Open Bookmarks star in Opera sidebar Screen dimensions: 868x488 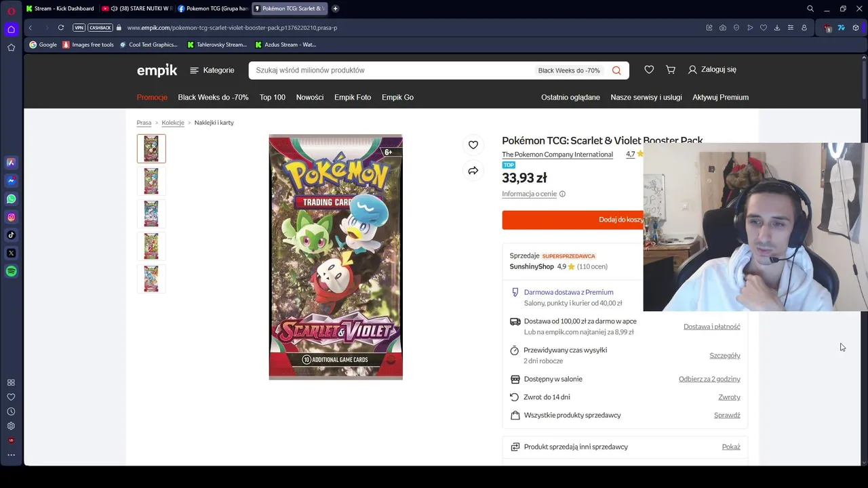11,47
